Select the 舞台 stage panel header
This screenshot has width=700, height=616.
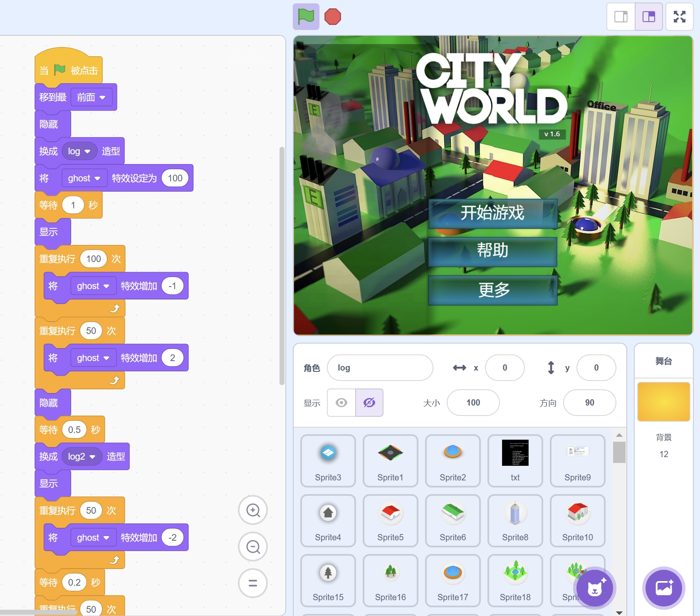click(663, 361)
